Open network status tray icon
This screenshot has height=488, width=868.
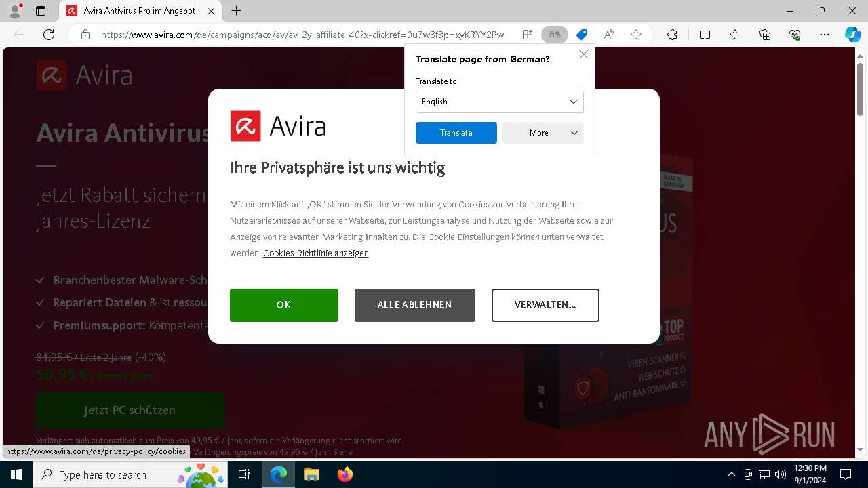pyautogui.click(x=764, y=474)
